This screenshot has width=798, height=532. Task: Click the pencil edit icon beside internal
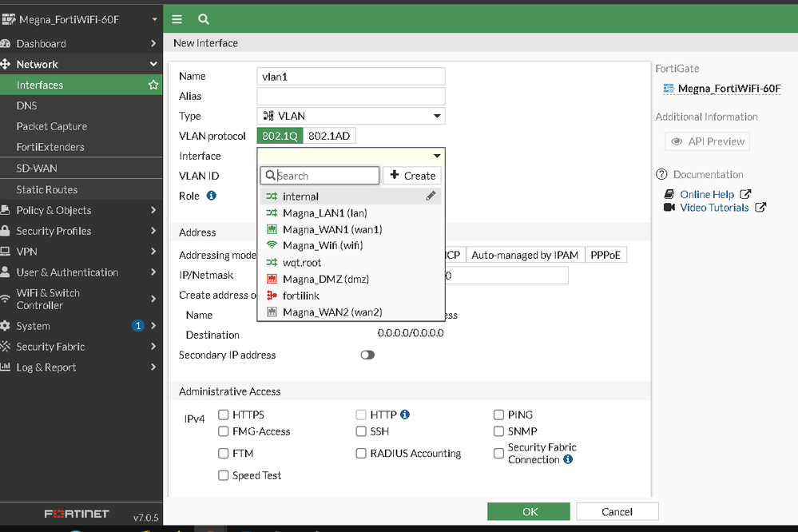[x=431, y=196]
